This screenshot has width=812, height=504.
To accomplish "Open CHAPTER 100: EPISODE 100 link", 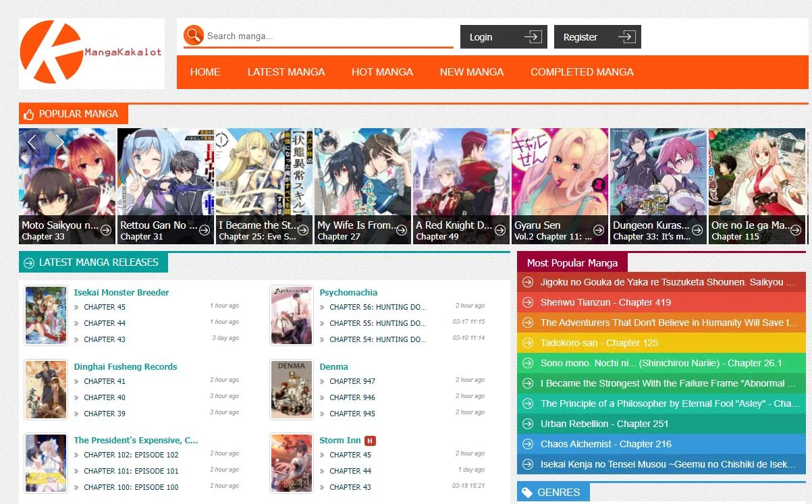I will coord(131,487).
